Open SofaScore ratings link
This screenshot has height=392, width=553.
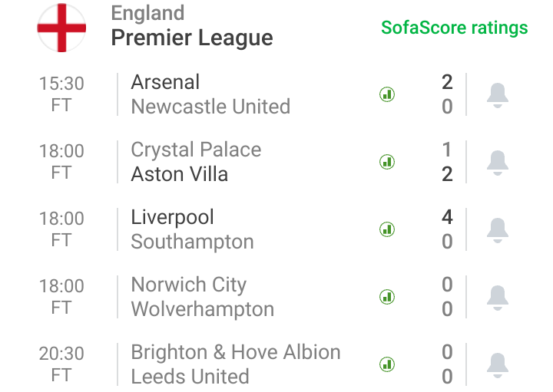click(x=454, y=28)
